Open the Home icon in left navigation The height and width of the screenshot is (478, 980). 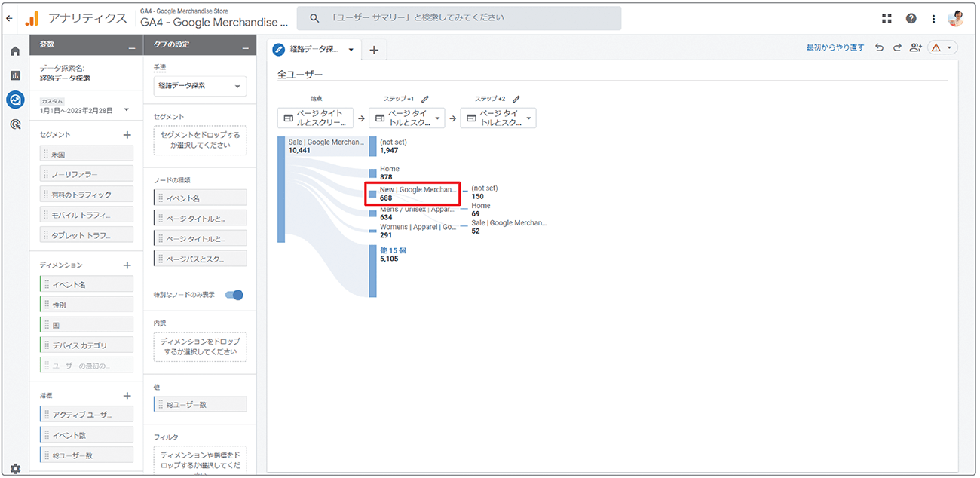[15, 51]
